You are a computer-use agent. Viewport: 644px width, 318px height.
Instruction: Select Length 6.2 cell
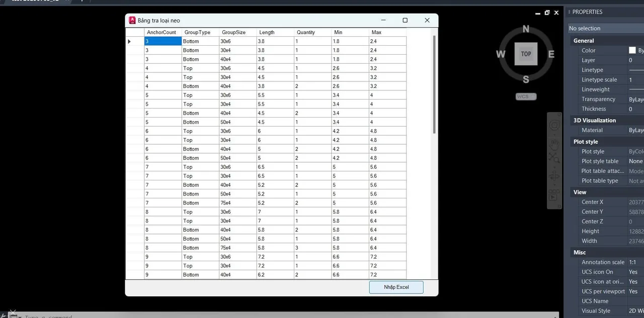(275, 275)
